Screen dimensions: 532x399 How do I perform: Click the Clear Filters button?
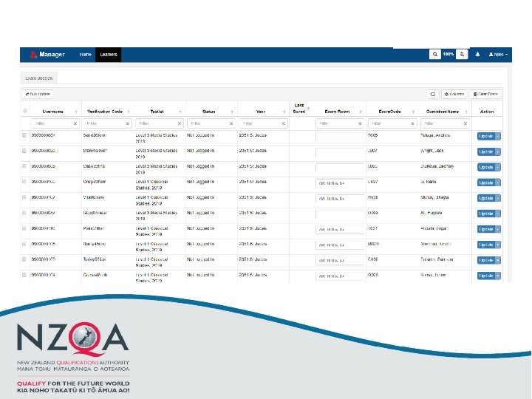[485, 94]
